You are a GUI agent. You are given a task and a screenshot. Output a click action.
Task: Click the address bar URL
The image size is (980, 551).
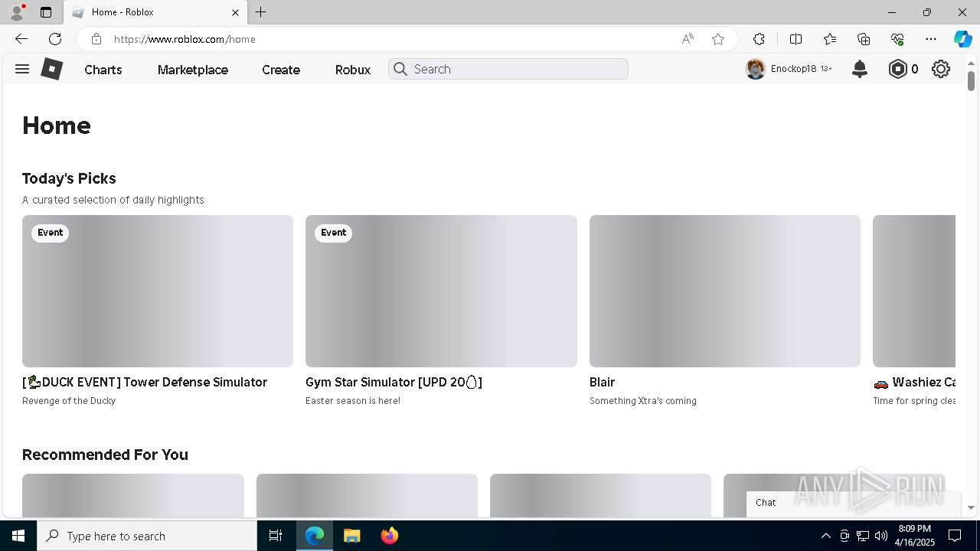click(x=185, y=39)
